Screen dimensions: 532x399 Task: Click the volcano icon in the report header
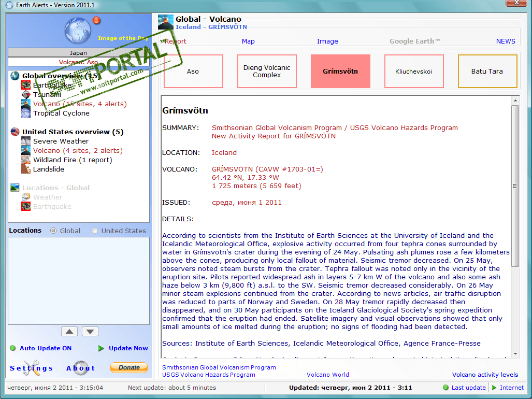166,22
